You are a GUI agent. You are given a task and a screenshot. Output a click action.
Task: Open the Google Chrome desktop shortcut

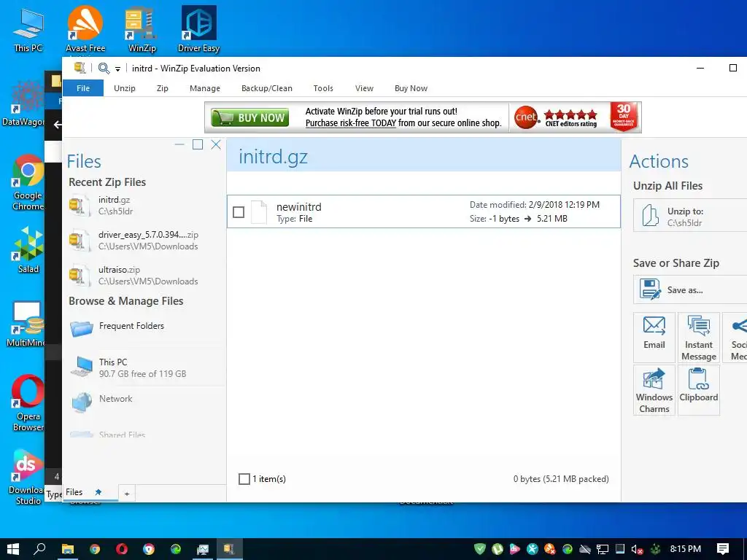point(28,182)
